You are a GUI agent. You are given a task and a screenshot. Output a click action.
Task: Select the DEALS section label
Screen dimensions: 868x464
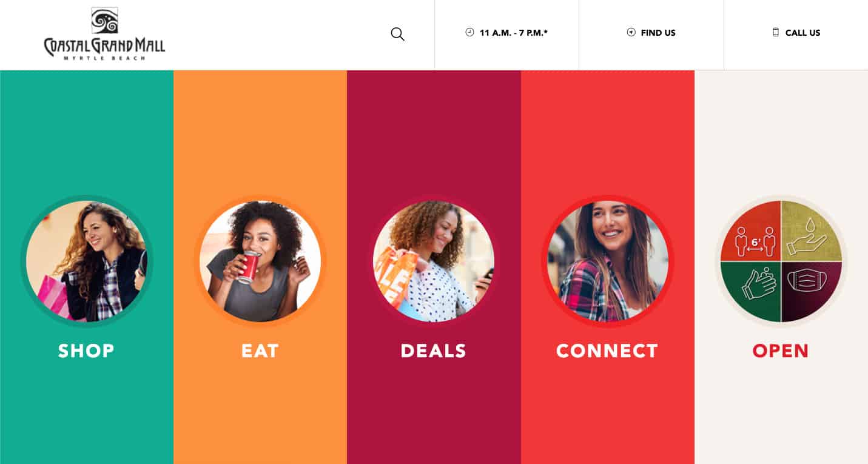pos(433,351)
